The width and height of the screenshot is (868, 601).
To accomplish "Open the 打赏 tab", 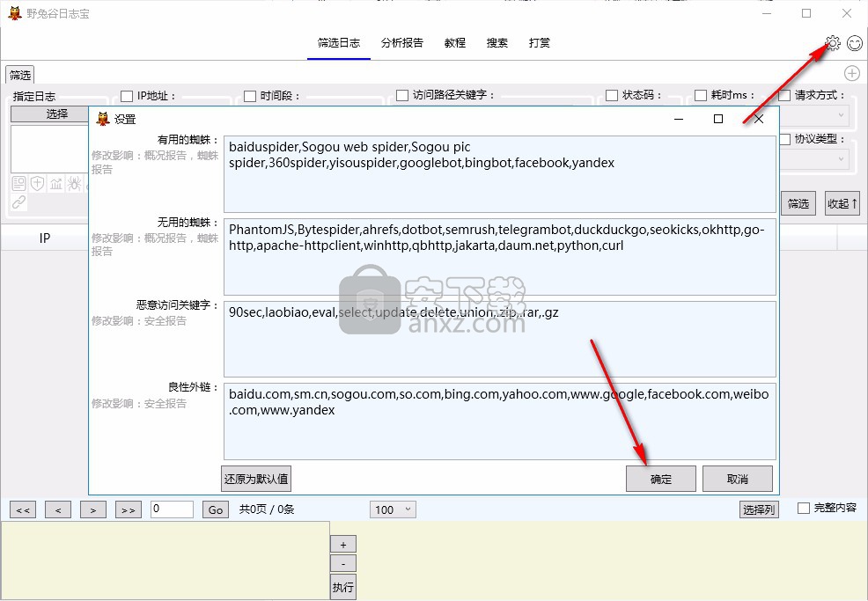I will pyautogui.click(x=539, y=42).
